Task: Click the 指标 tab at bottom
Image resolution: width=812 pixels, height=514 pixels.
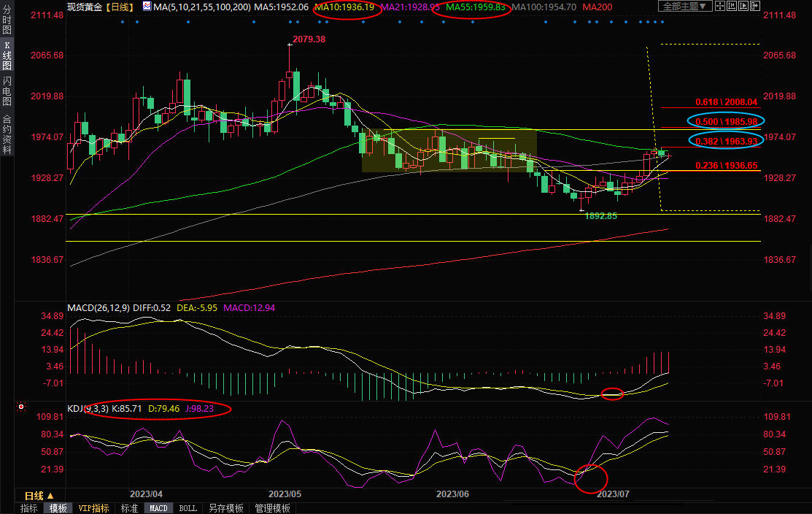Action: (x=29, y=508)
